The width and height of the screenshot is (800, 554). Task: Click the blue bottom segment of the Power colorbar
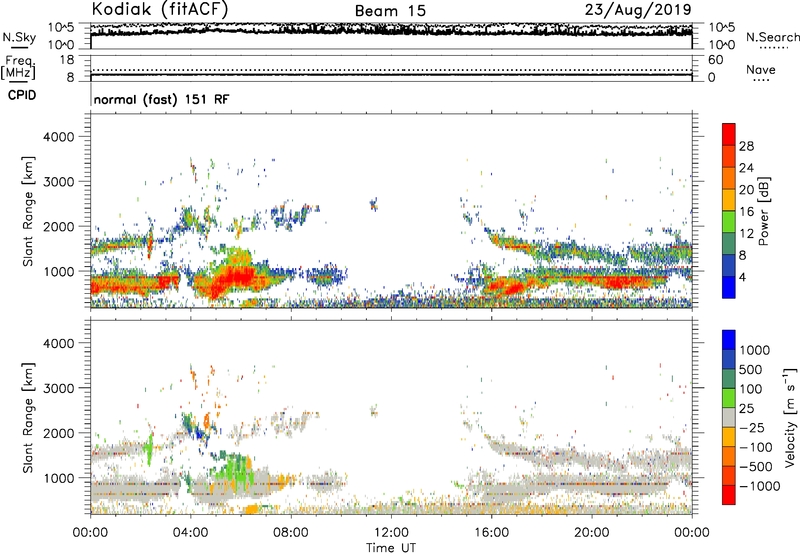coord(729,287)
